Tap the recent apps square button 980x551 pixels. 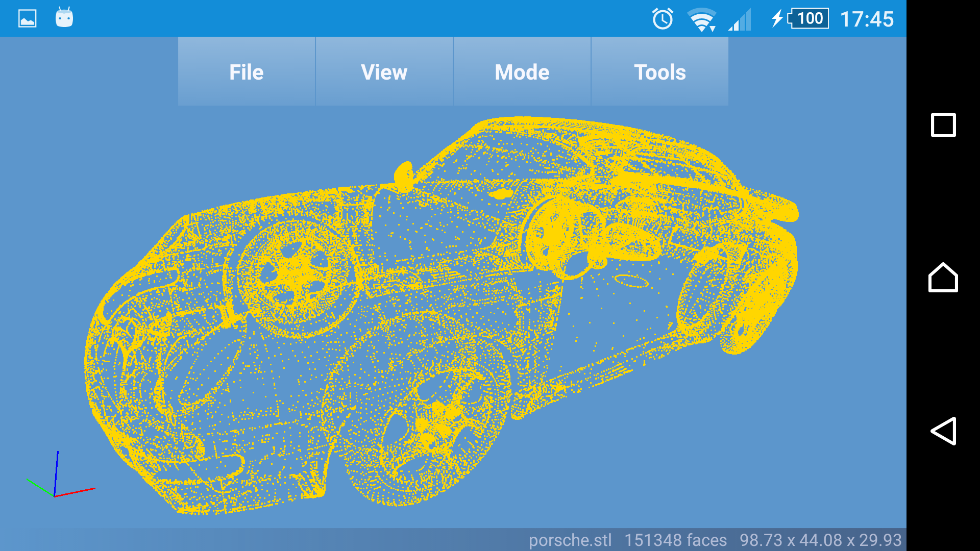(x=943, y=125)
